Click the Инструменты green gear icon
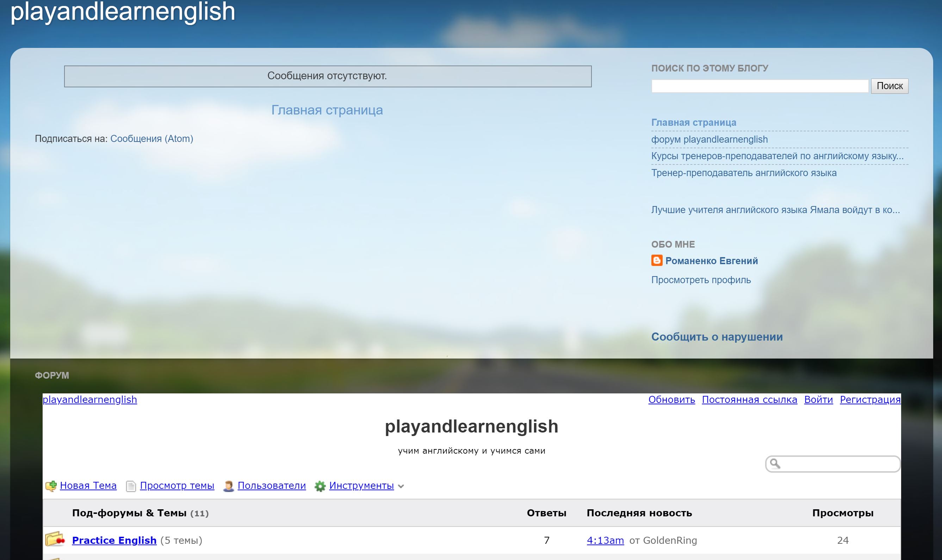 tap(320, 486)
